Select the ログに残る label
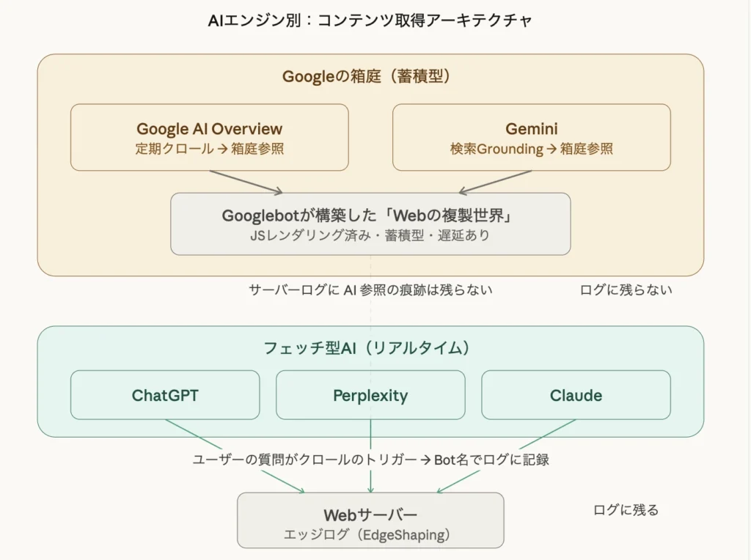The width and height of the screenshot is (751, 560). click(x=626, y=509)
